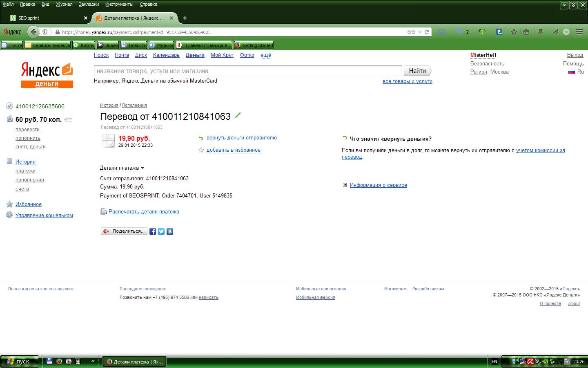Click the Yandex logo in navigation bar
This screenshot has height=368, width=588.
pyautogui.click(x=12, y=32)
